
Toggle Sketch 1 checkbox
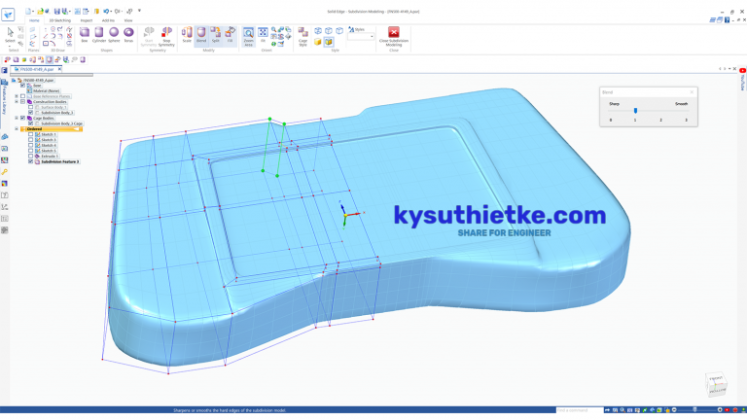pyautogui.click(x=30, y=134)
